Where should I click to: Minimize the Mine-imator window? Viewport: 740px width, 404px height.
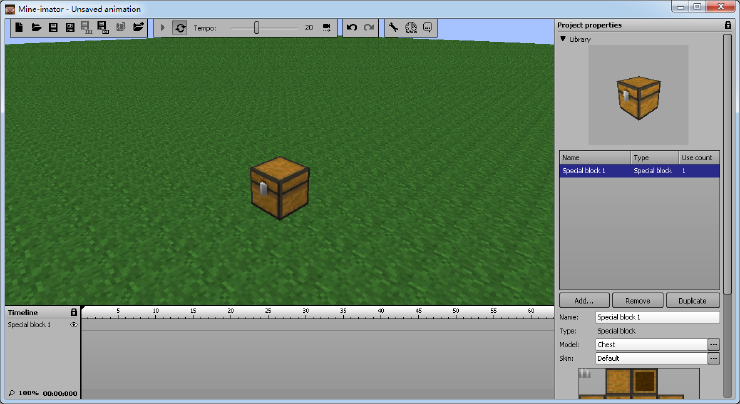click(x=681, y=6)
